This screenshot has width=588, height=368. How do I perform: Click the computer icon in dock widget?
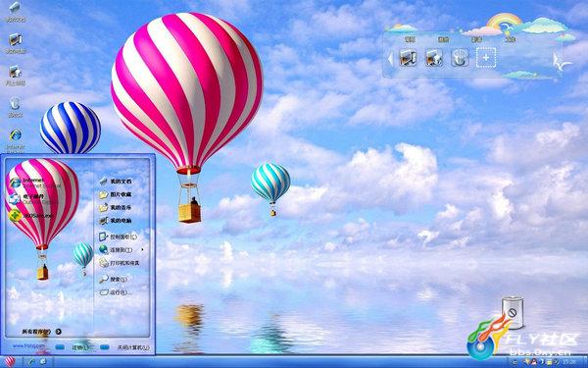(408, 58)
